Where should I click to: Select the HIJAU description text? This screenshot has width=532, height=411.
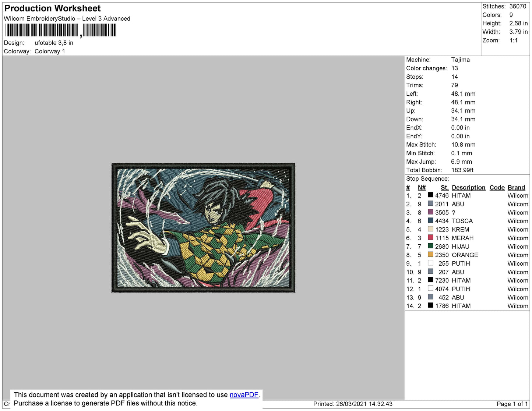coord(461,247)
